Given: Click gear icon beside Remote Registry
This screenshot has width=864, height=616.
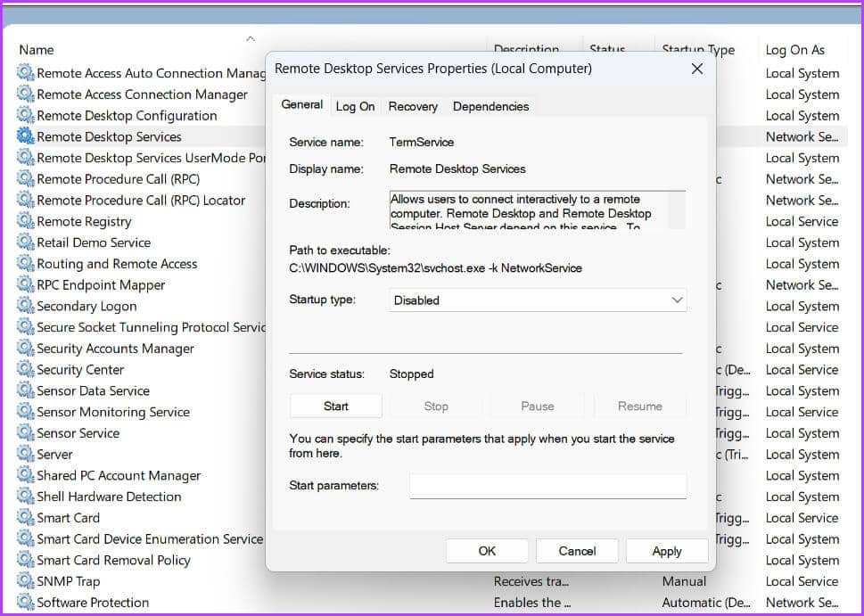Looking at the screenshot, I should (x=25, y=221).
